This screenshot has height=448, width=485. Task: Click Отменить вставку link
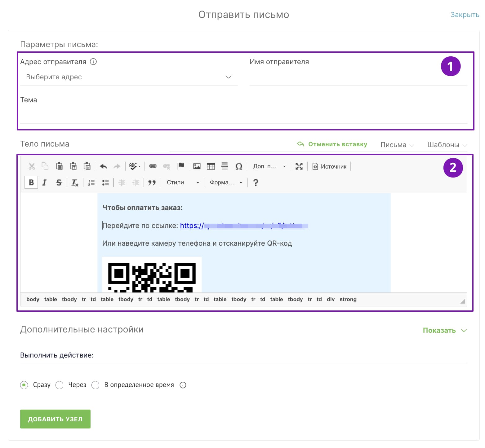332,144
